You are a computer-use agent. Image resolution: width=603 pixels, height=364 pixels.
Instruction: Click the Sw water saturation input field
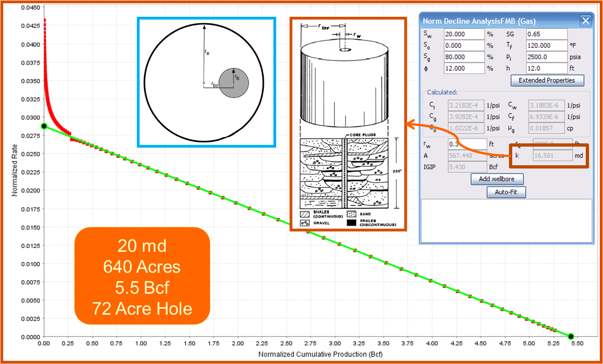(467, 34)
